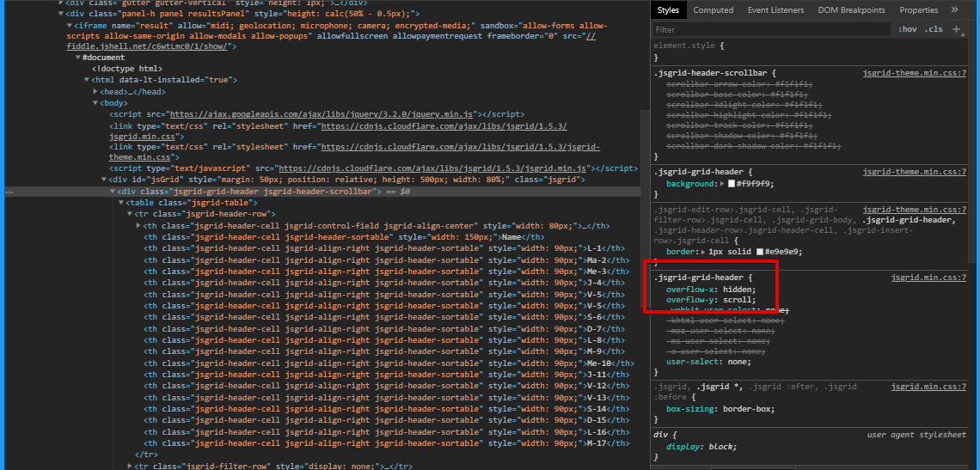Image resolution: width=980 pixels, height=470 pixels.
Task: Open the Event Listeners tab
Action: coord(775,10)
